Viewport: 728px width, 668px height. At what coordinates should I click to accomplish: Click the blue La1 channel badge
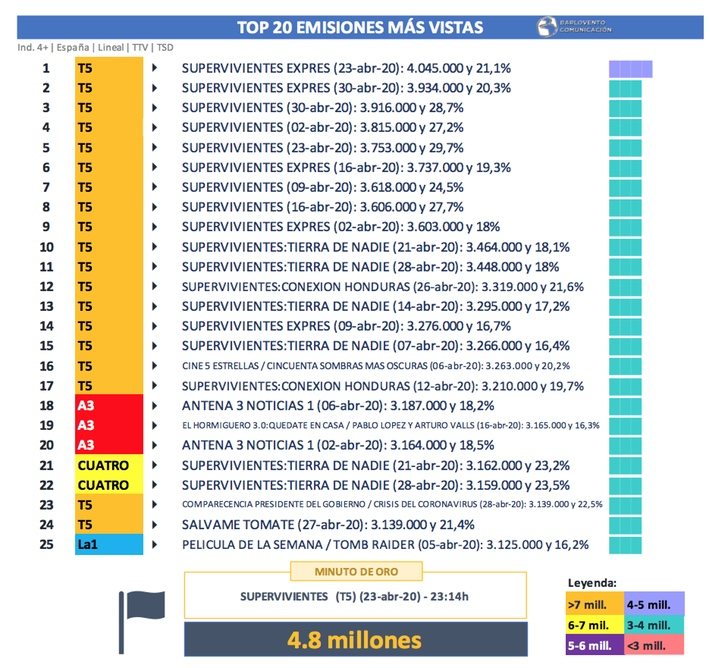(110, 544)
